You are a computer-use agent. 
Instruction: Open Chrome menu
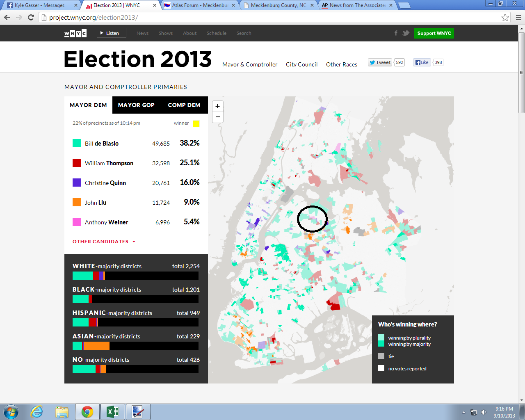(x=518, y=17)
